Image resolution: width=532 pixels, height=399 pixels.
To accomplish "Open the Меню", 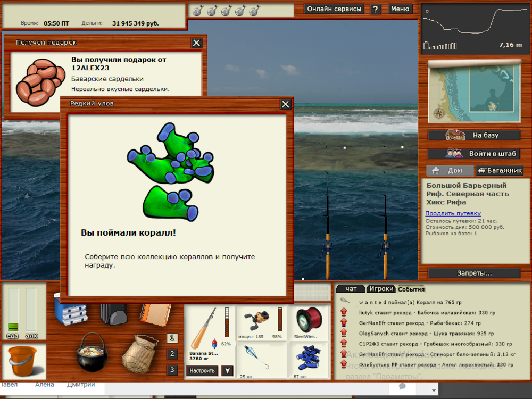I will tap(400, 9).
